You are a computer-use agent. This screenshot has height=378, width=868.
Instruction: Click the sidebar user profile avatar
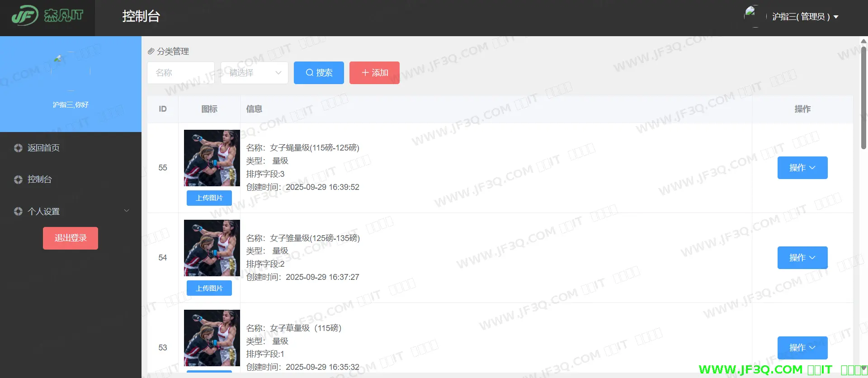(x=71, y=71)
